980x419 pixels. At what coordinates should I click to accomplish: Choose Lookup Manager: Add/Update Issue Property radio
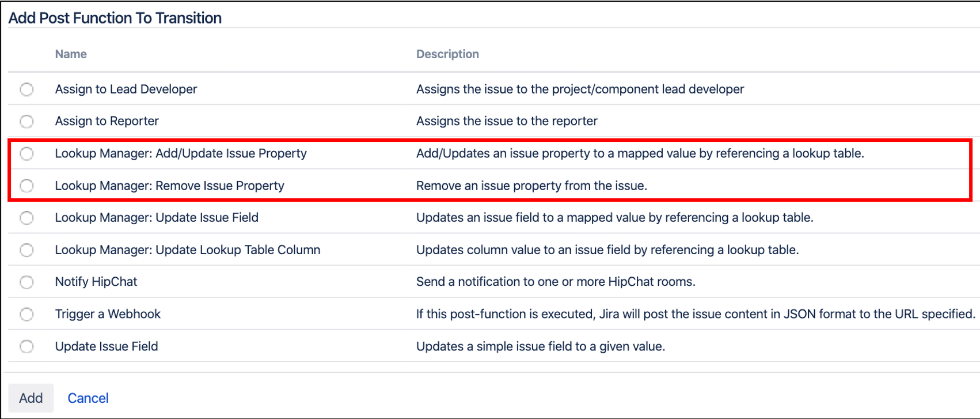[26, 154]
